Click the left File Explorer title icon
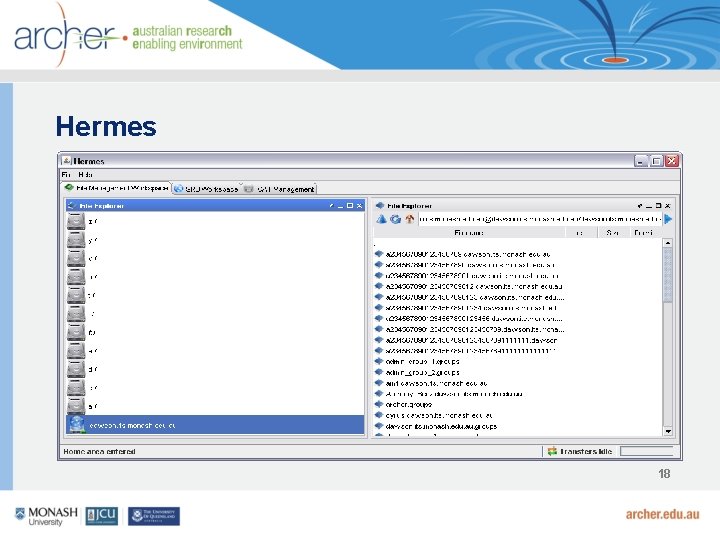Viewport: 720px width, 540px height. tap(71, 206)
